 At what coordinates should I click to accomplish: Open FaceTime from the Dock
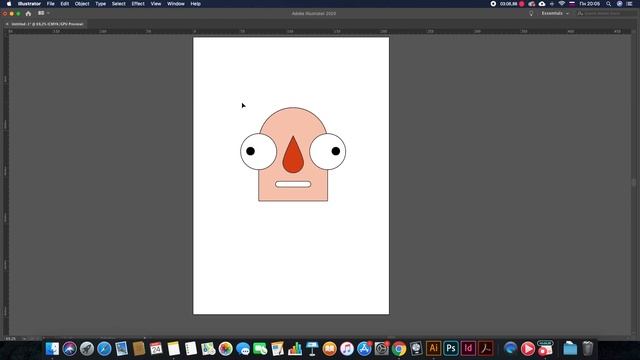click(260, 349)
